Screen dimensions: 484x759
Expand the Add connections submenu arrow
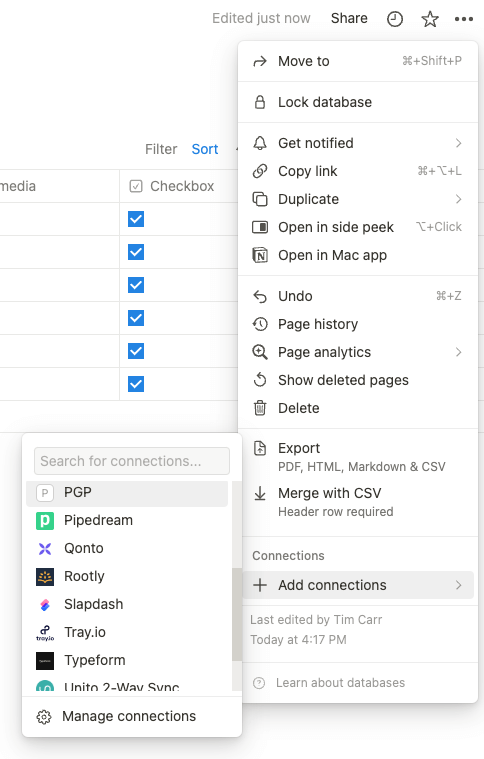tap(458, 585)
